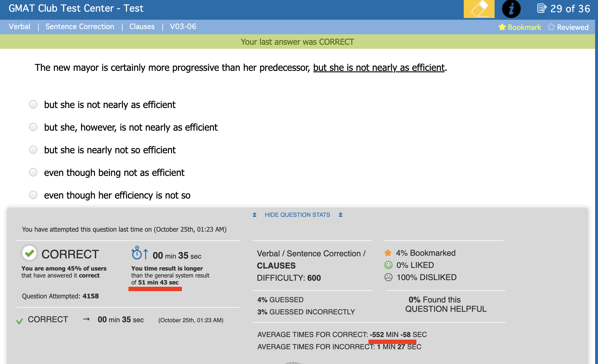Click the sad face DISLIKED icon
Image resolution: width=598 pixels, height=364 pixels.
coord(388,277)
